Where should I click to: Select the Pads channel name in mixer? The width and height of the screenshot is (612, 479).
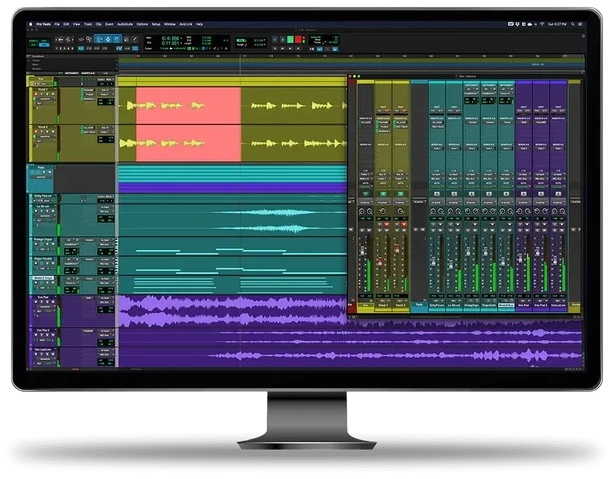tap(419, 304)
